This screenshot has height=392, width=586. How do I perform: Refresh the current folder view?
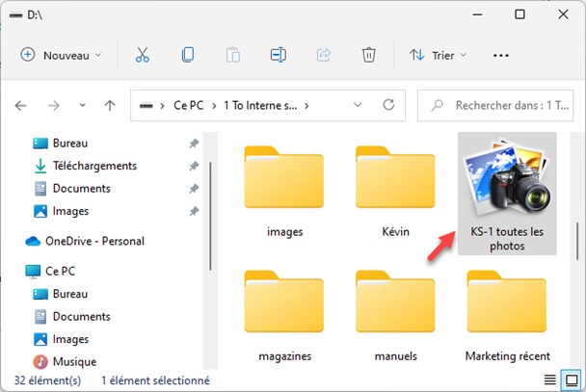(389, 105)
